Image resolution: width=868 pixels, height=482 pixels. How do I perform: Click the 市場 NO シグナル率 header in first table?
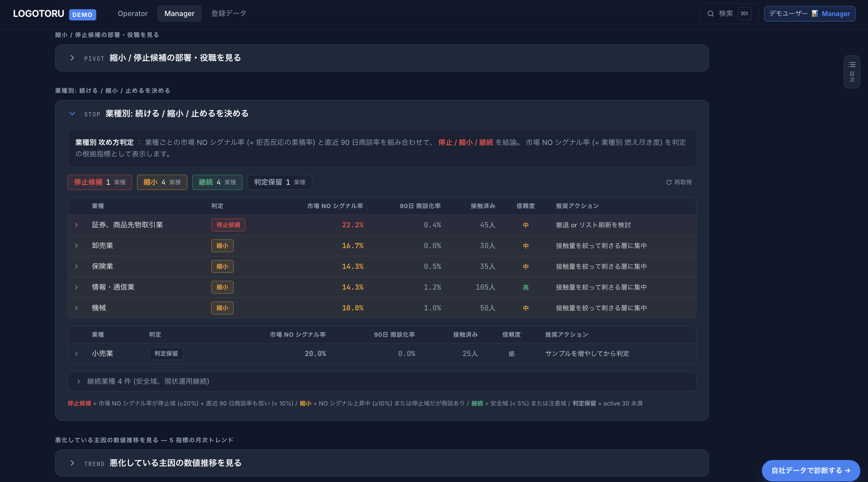[335, 206]
